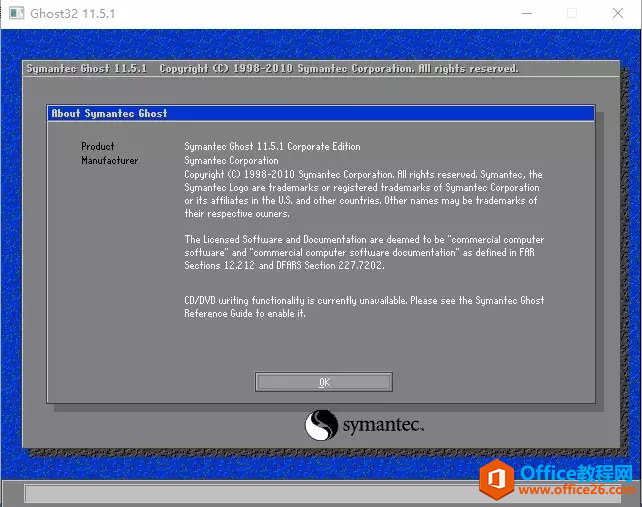Click the Ghost32 window title icon
Image resolution: width=642 pixels, height=507 pixels.
click(16, 13)
